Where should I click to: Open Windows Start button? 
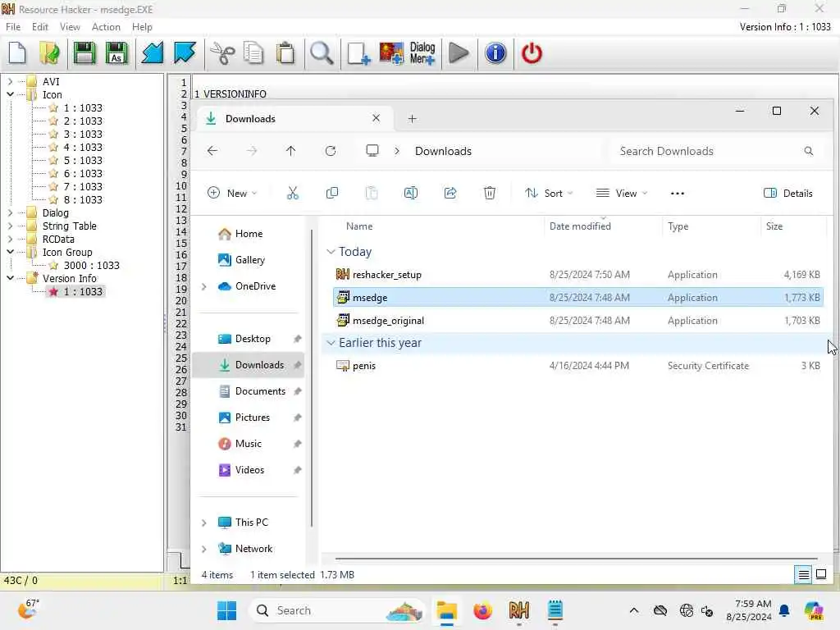click(x=226, y=610)
